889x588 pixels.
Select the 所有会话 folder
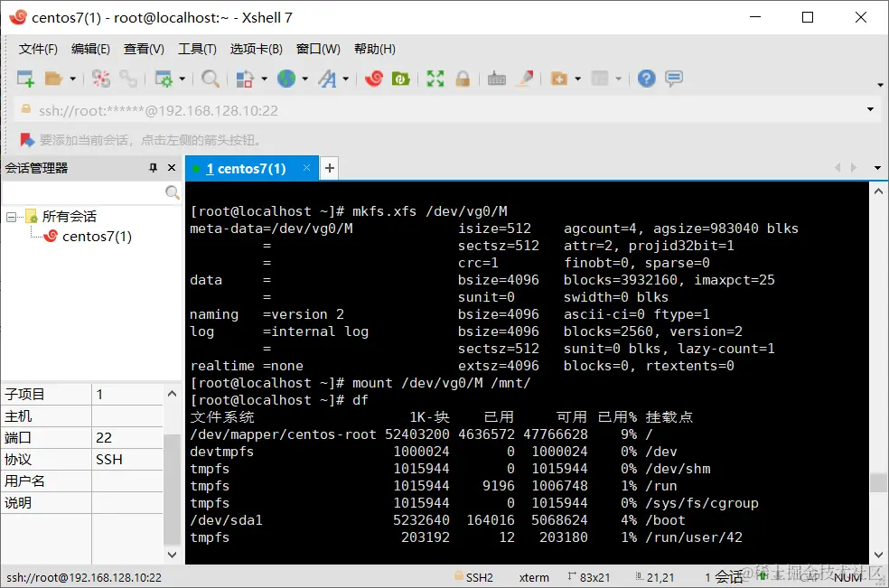(x=61, y=216)
